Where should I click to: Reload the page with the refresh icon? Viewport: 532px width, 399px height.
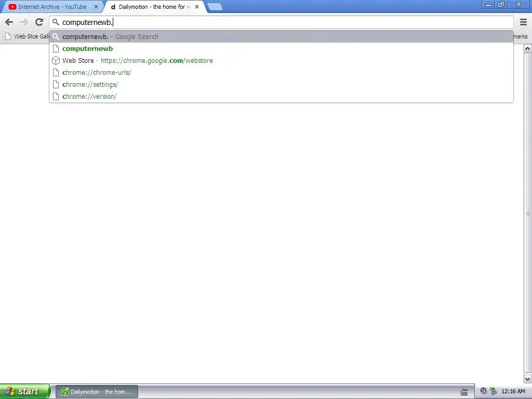(x=39, y=22)
